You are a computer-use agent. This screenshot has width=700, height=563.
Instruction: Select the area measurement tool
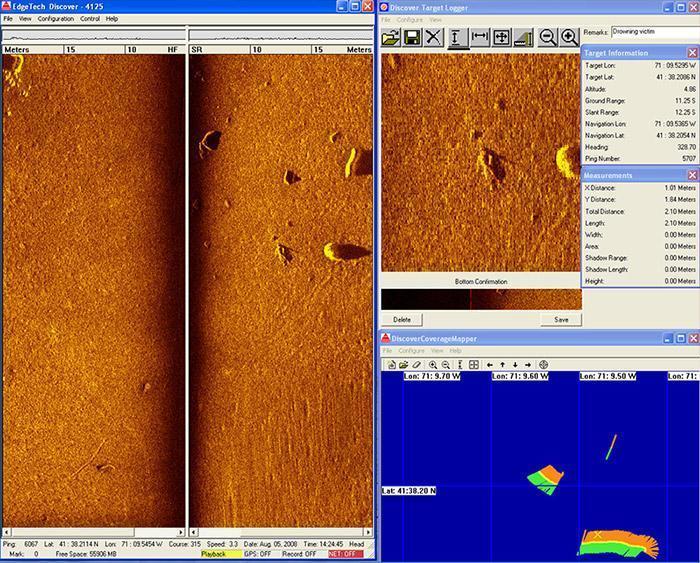click(x=501, y=37)
